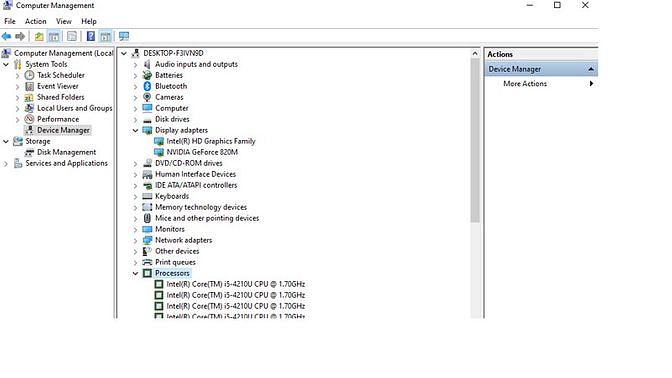
Task: Open the Help toolbar icon
Action: point(91,36)
